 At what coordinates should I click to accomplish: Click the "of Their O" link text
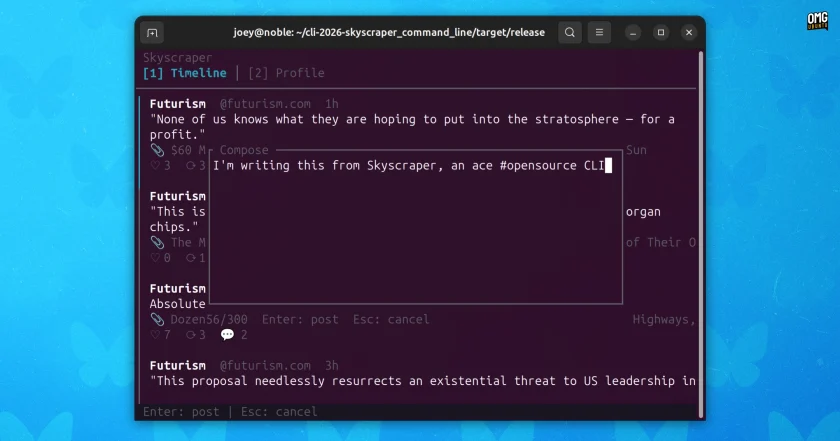pos(661,242)
